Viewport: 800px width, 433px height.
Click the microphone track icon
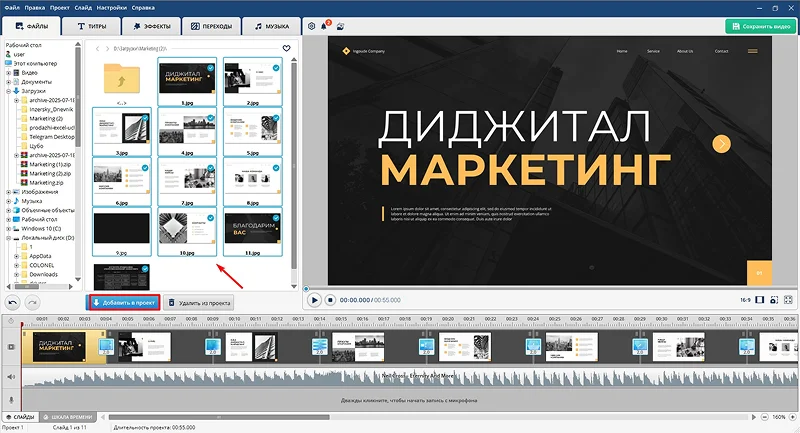pyautogui.click(x=11, y=400)
